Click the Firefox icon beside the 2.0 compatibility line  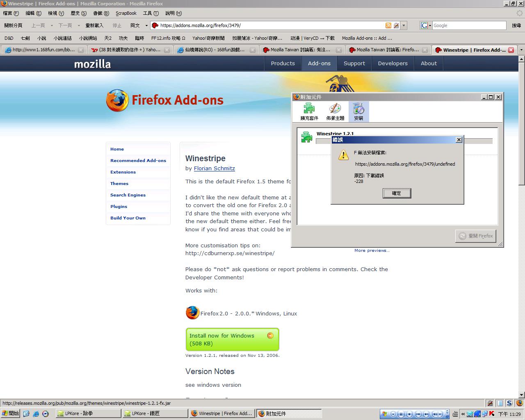[192, 313]
